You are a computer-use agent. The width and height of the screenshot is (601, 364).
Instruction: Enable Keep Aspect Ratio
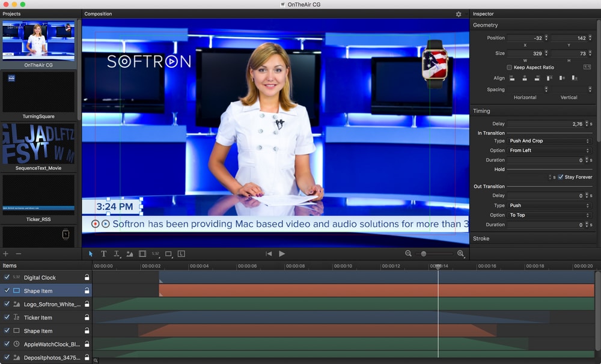[510, 67]
